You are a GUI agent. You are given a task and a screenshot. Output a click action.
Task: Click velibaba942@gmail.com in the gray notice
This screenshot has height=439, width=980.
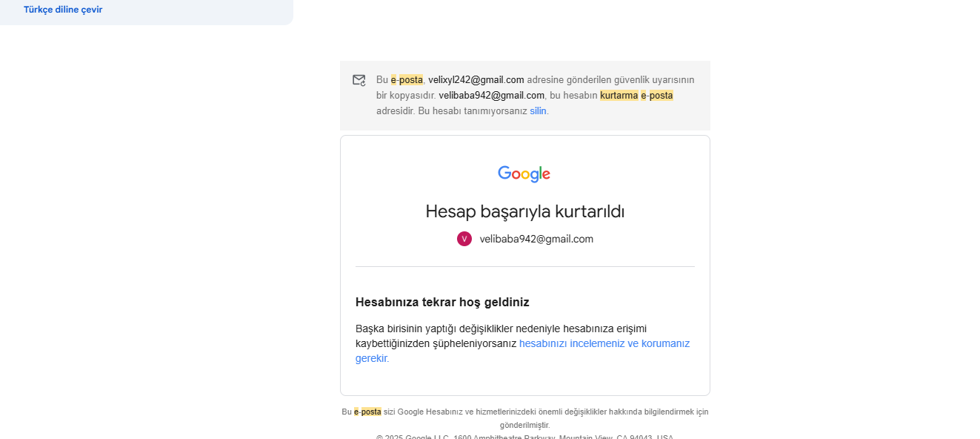click(x=492, y=96)
